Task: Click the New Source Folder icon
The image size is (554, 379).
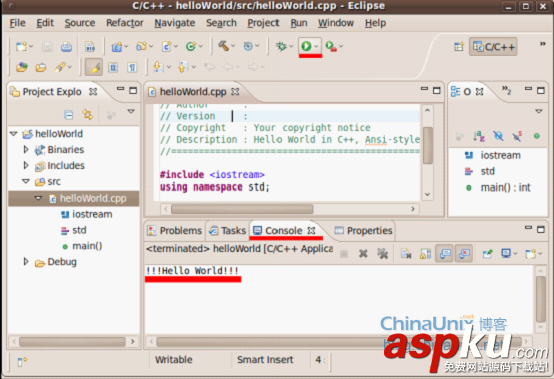Action: (141, 46)
